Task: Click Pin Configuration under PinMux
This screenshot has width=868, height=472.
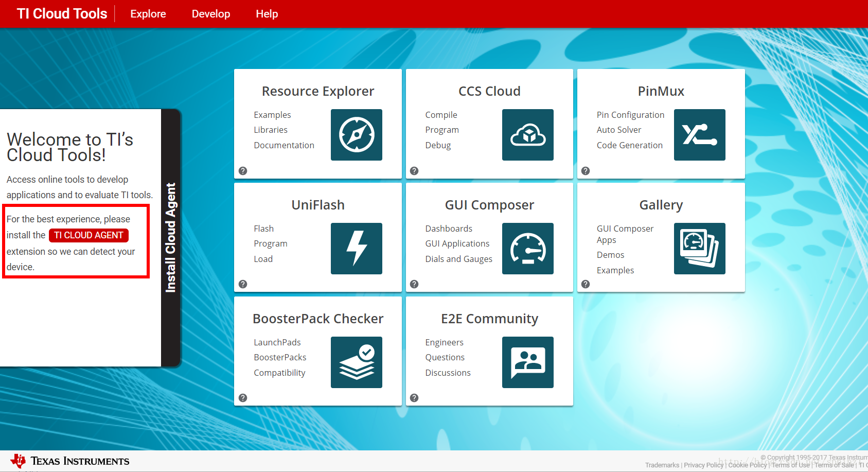Action: tap(630, 115)
